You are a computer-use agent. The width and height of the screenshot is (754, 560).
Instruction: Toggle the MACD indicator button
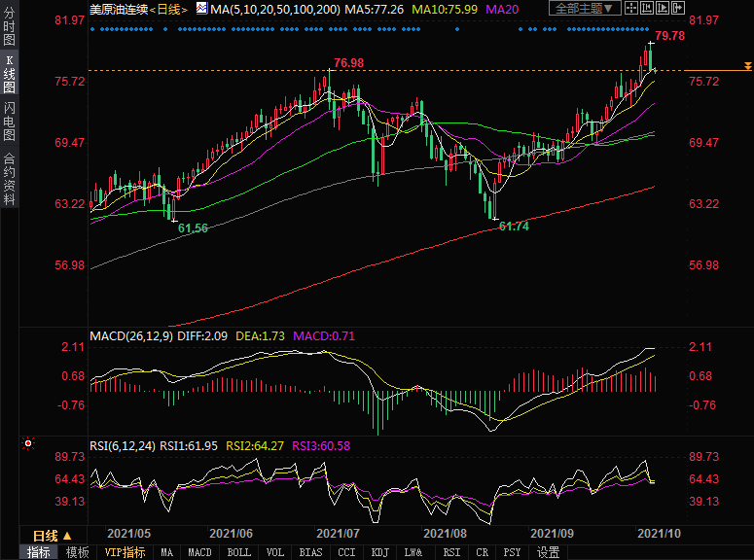coord(199,552)
